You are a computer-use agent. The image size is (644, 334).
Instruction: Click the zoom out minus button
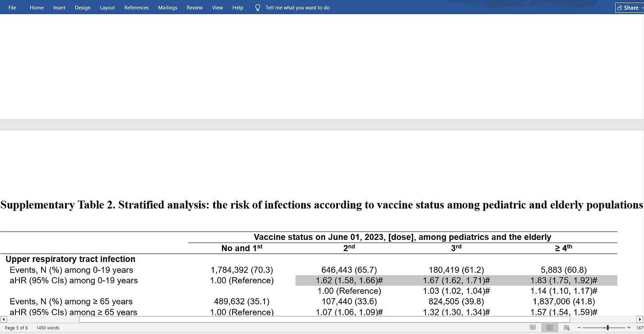pos(579,327)
